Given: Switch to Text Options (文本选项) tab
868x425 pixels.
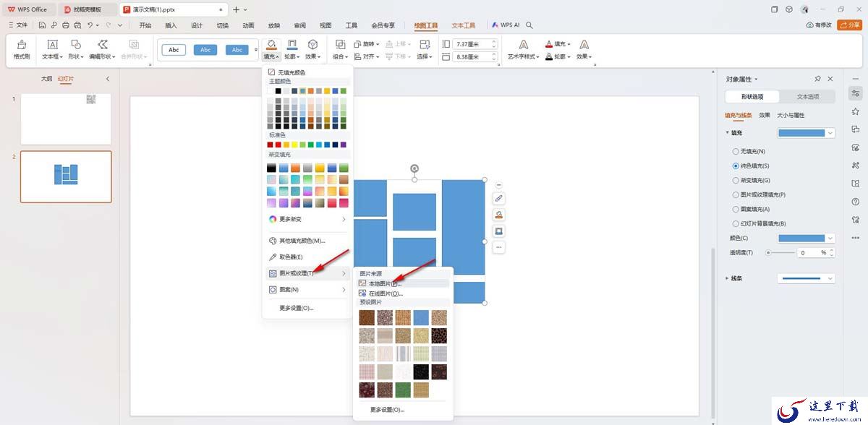Looking at the screenshot, I should pos(808,96).
